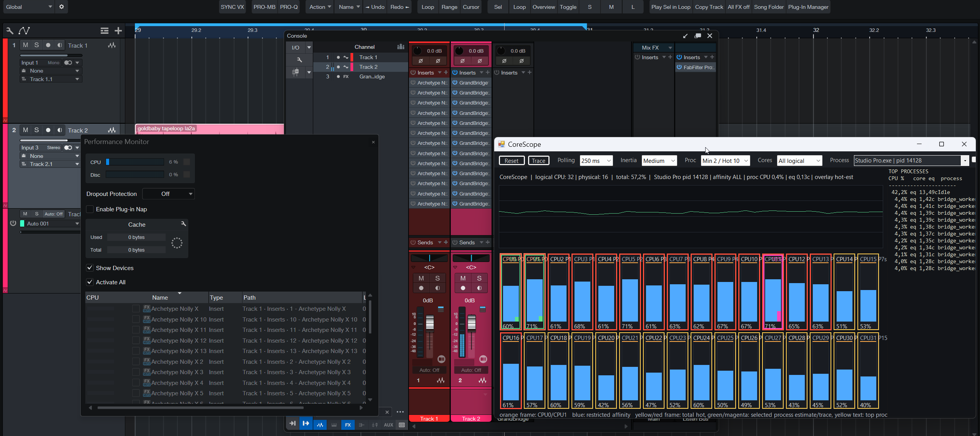Open the Action menu in the toolbar
This screenshot has height=436, width=980.
(x=320, y=7)
